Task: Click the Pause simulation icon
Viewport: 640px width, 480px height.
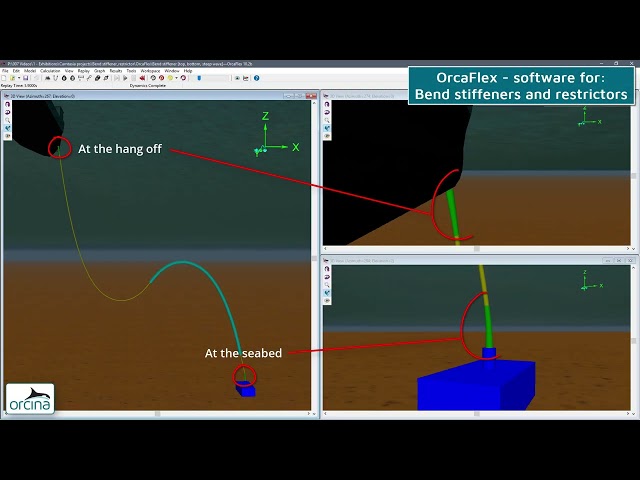Action: coord(133,78)
